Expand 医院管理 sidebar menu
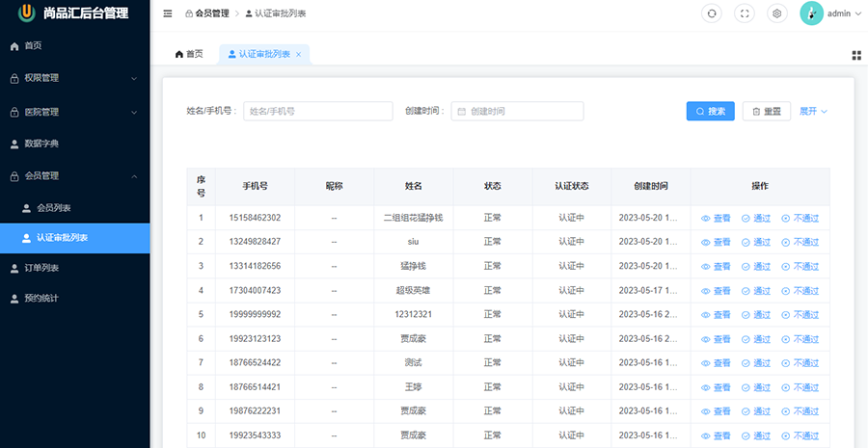This screenshot has width=868, height=448. [74, 112]
